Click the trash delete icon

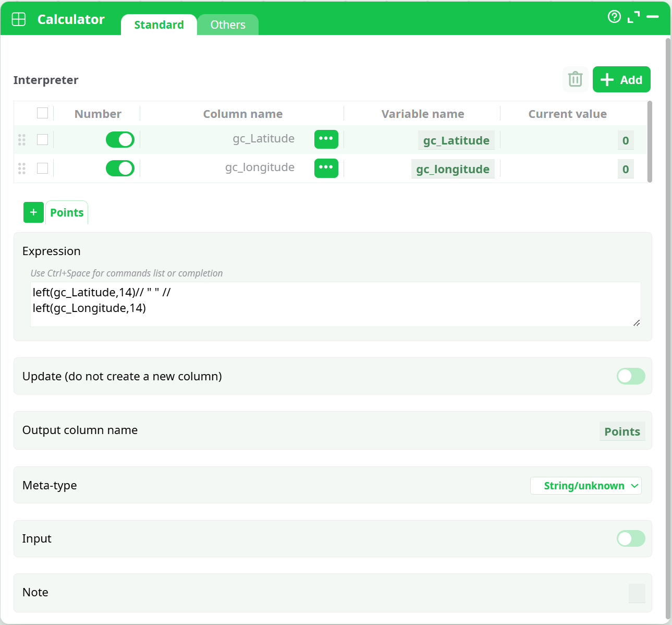point(575,79)
